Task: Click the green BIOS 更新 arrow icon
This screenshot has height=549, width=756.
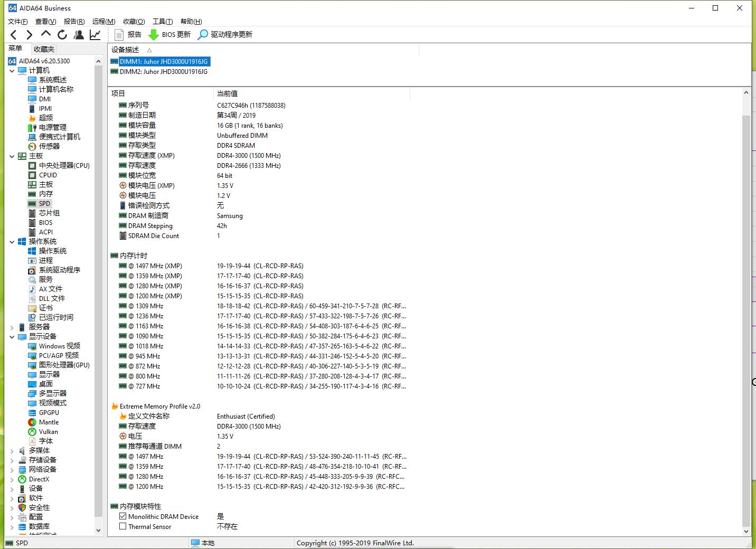Action: pyautogui.click(x=154, y=35)
